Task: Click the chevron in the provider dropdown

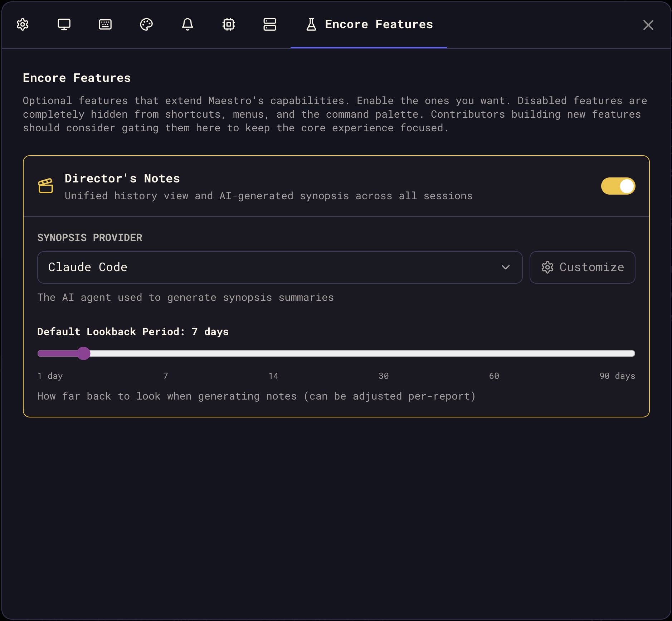Action: pyautogui.click(x=505, y=267)
